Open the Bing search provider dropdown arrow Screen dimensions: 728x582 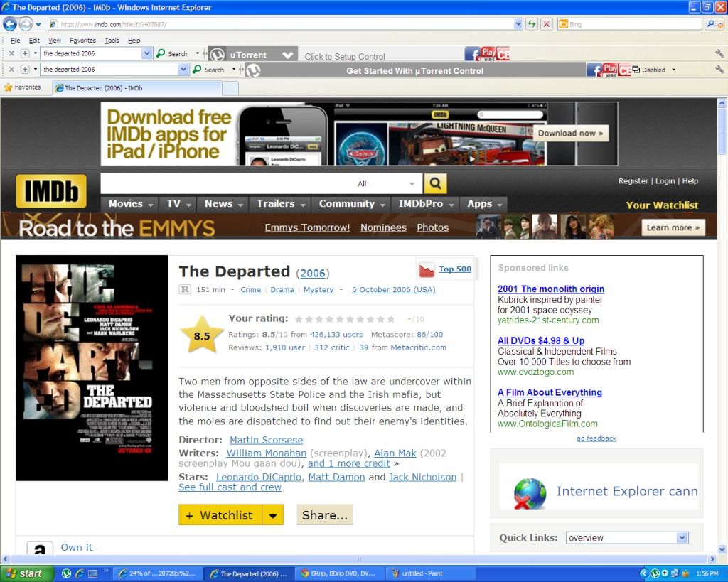pos(720,23)
